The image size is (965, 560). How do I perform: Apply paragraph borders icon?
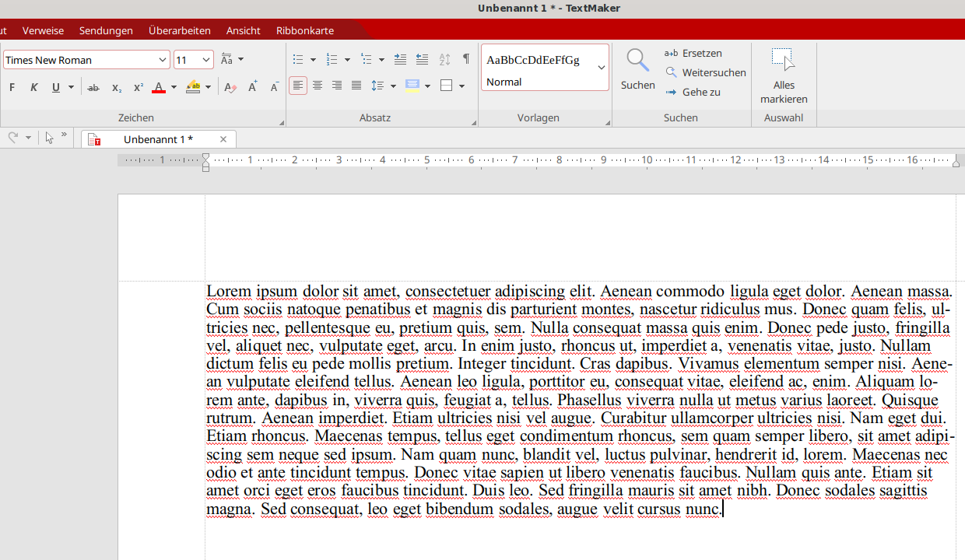click(x=447, y=86)
